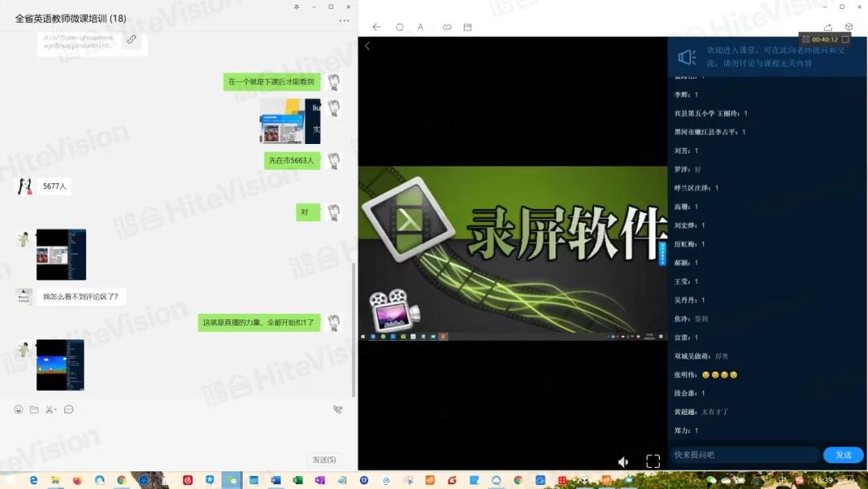Start a voice/video call in chat

click(x=338, y=409)
